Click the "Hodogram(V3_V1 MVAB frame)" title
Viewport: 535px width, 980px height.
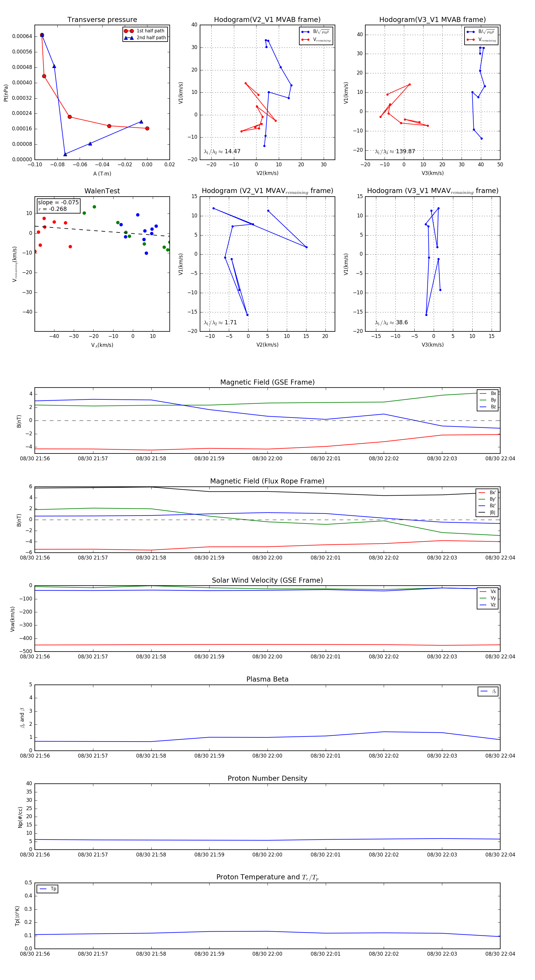click(432, 20)
